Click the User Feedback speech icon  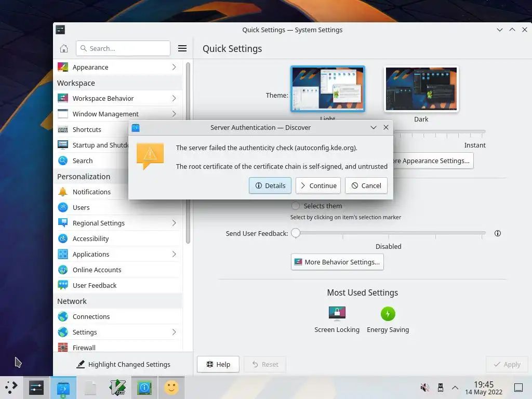coord(63,285)
